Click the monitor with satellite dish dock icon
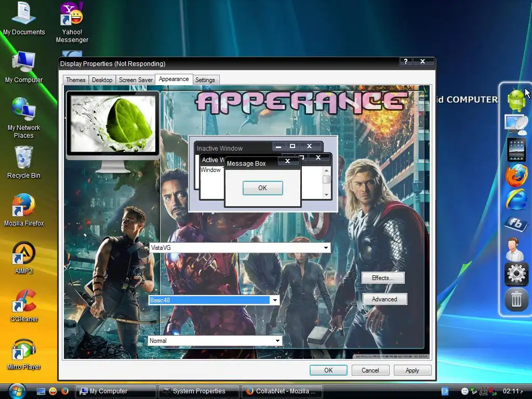Screen dimensions: 532x399 coord(516,125)
